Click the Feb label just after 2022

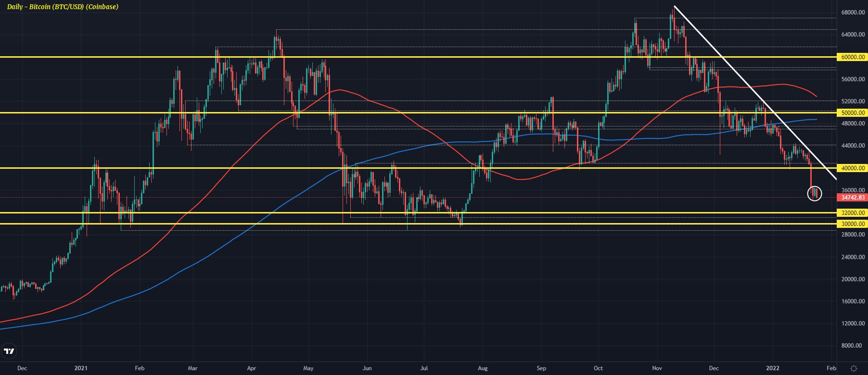pos(831,368)
